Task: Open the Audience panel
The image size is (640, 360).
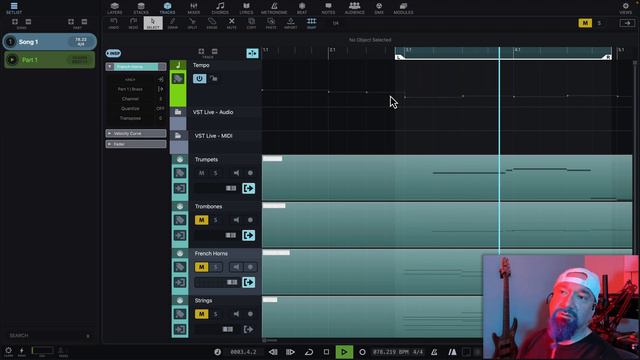Action: [354, 8]
